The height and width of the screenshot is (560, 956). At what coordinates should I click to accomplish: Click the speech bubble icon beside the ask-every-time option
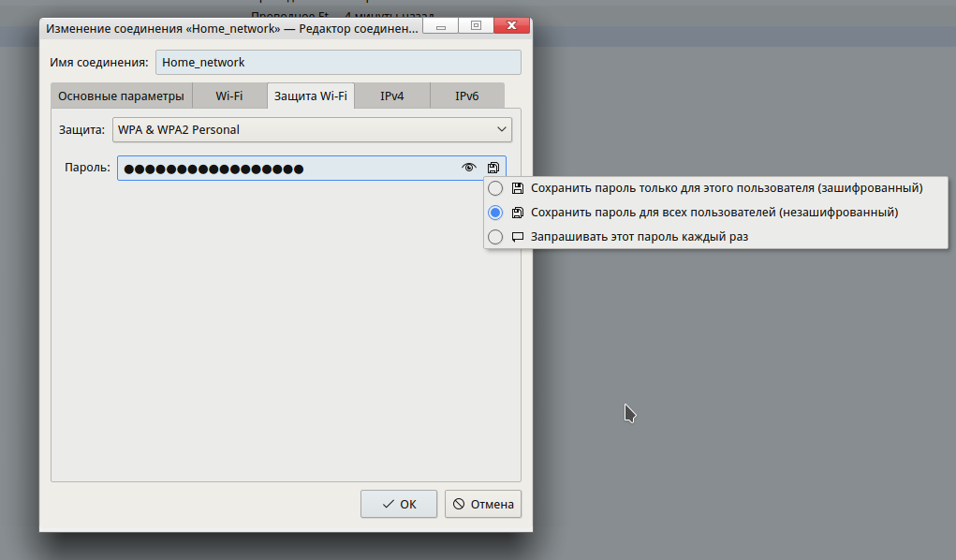click(518, 237)
